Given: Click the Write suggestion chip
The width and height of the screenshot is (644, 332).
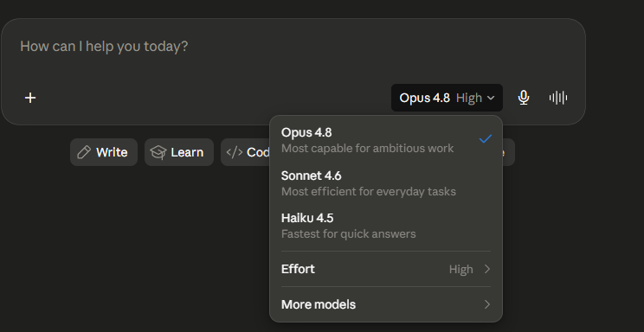Looking at the screenshot, I should coord(104,152).
